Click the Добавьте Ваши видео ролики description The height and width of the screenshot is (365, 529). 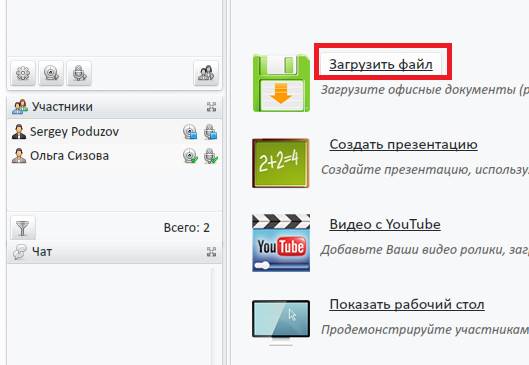coord(425,250)
